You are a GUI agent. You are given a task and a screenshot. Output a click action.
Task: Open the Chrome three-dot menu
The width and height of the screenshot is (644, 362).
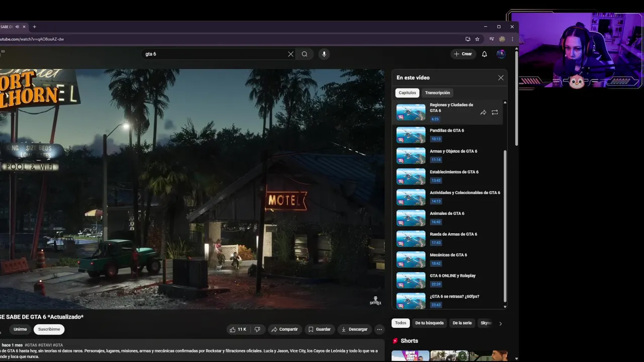[512, 39]
